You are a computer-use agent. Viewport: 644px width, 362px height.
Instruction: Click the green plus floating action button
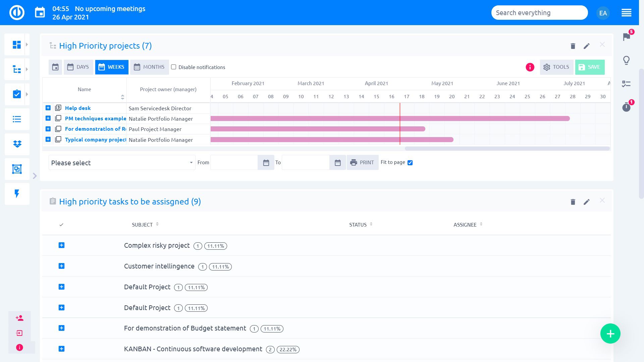(x=610, y=334)
